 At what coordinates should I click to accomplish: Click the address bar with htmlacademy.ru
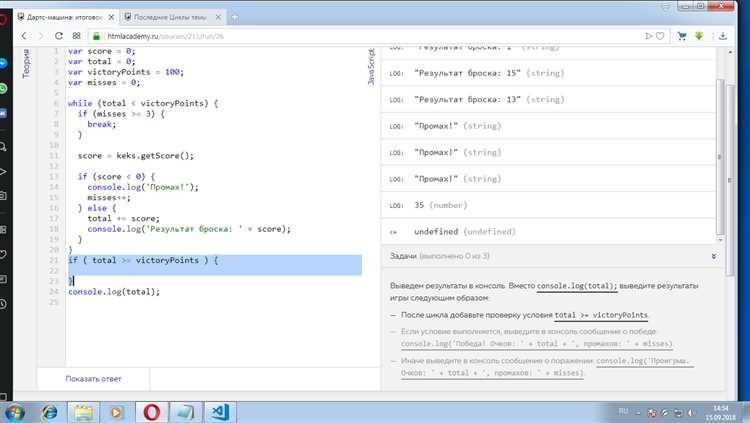[x=364, y=36]
